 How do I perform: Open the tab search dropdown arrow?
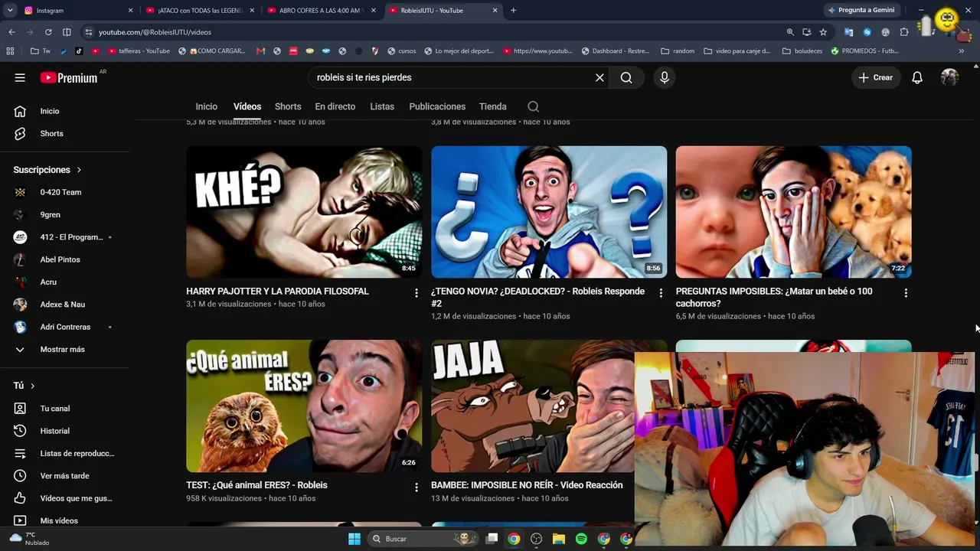tap(11, 10)
